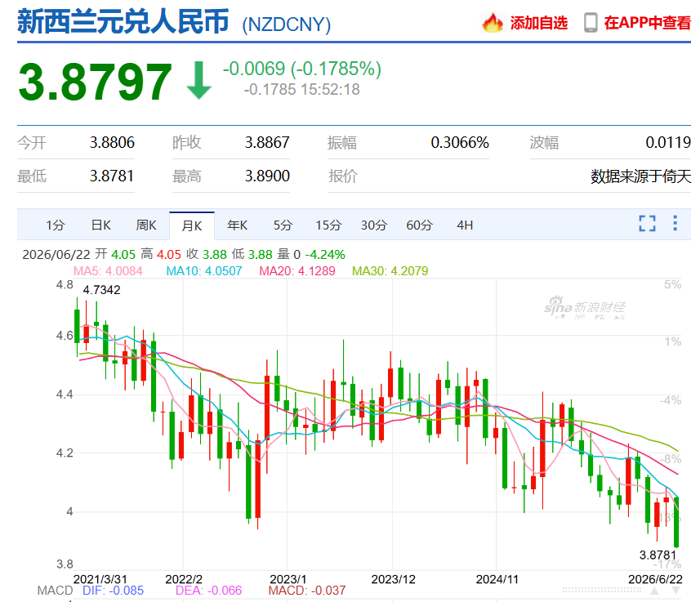Click the MACD: -0.037 value label
700x602 pixels.
(307, 591)
